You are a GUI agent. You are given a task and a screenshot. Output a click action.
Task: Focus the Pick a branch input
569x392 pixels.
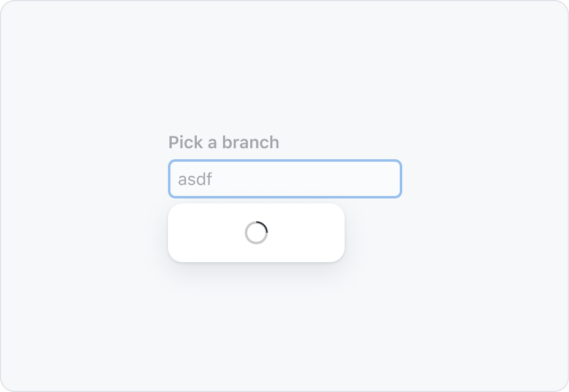click(285, 179)
